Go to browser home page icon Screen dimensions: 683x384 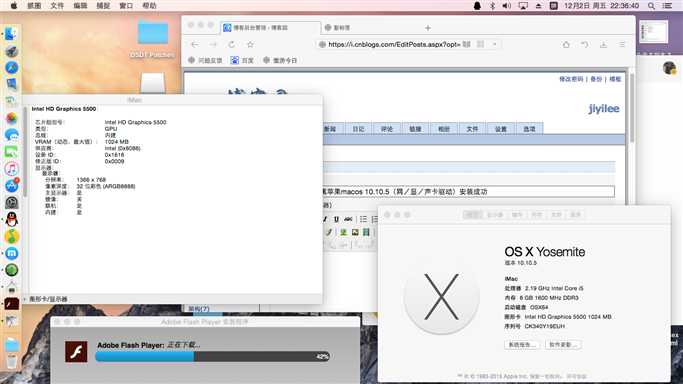coord(566,44)
